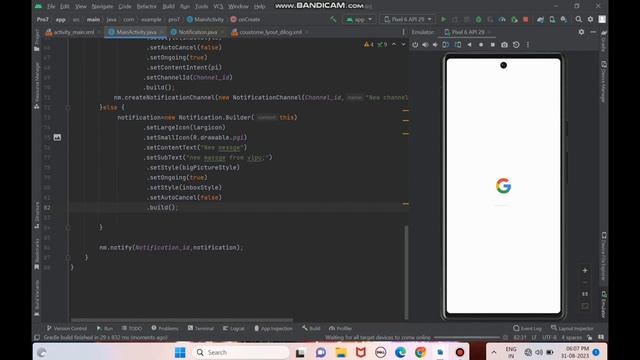This screenshot has width=640, height=360.
Task: Open warnings count indicator in editor
Action: pyautogui.click(x=369, y=44)
